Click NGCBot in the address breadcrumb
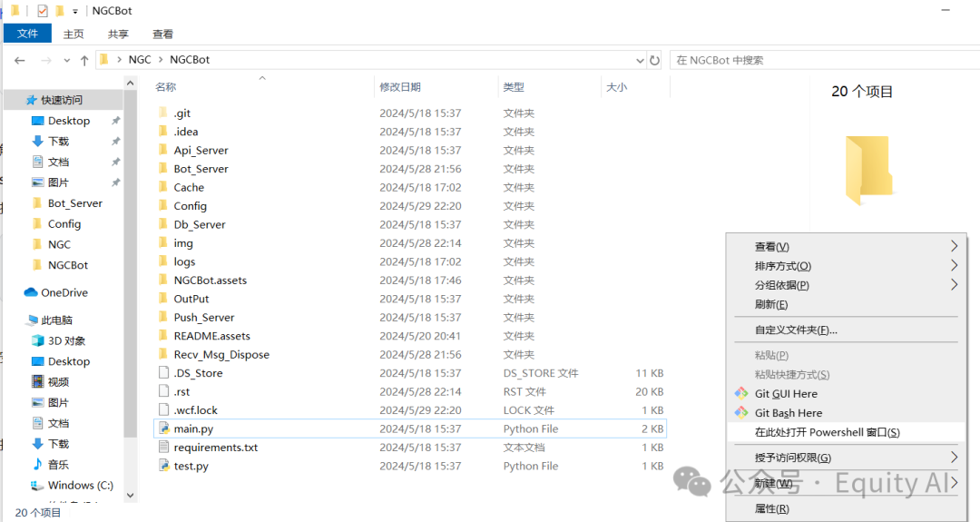Screen dimensions: 980x522 click(190, 59)
